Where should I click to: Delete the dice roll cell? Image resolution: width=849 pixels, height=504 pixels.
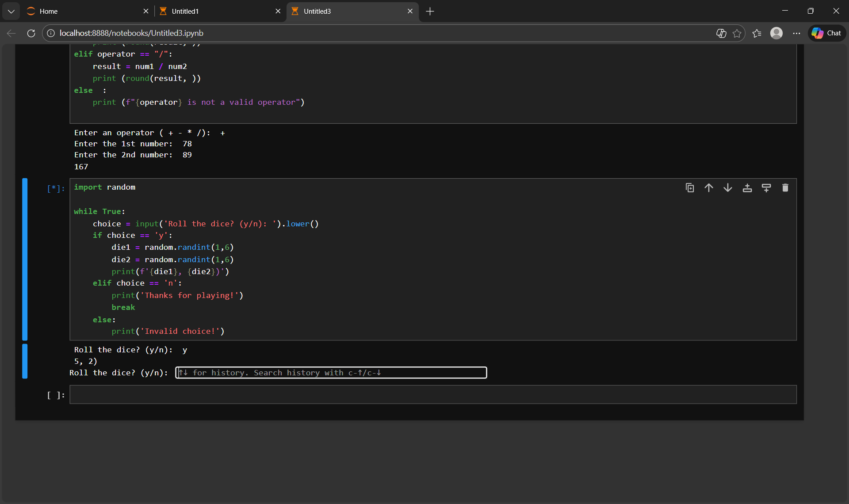coord(785,188)
